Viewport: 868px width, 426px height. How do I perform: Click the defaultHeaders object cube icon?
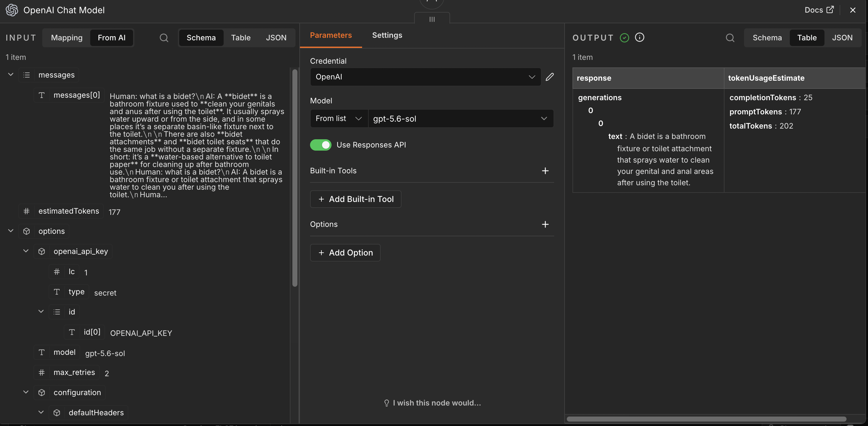[x=56, y=413]
